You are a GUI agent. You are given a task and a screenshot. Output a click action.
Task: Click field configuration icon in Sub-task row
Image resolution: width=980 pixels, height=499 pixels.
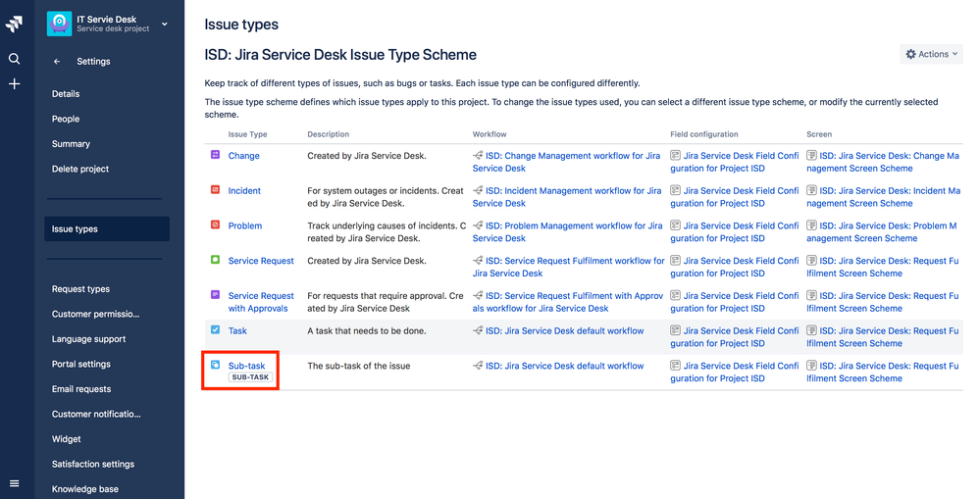[x=675, y=365]
